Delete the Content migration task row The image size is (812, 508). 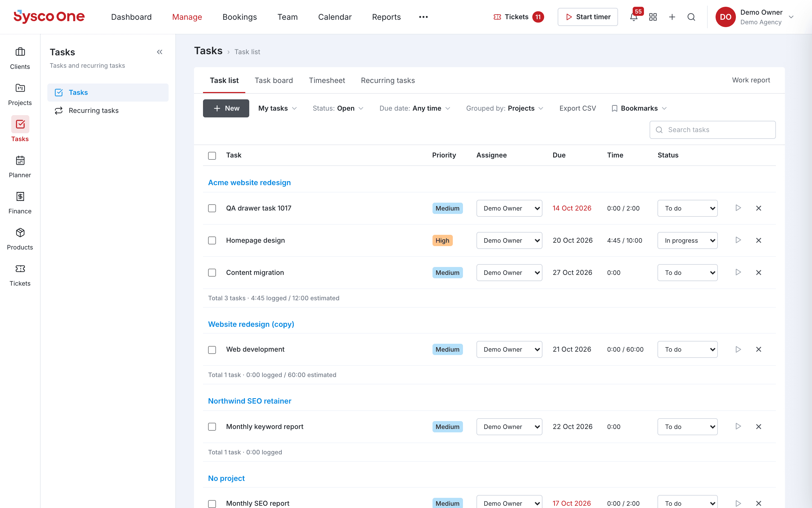pos(758,272)
